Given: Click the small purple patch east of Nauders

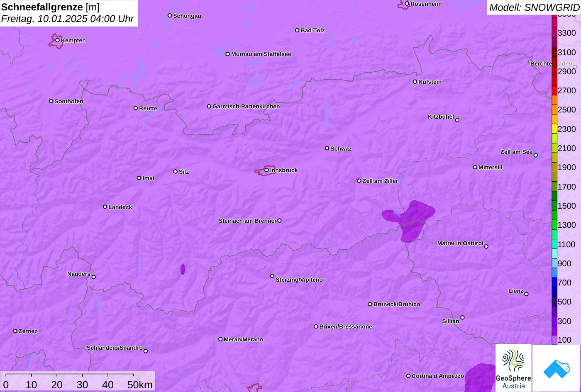Looking at the screenshot, I should coord(183,269).
